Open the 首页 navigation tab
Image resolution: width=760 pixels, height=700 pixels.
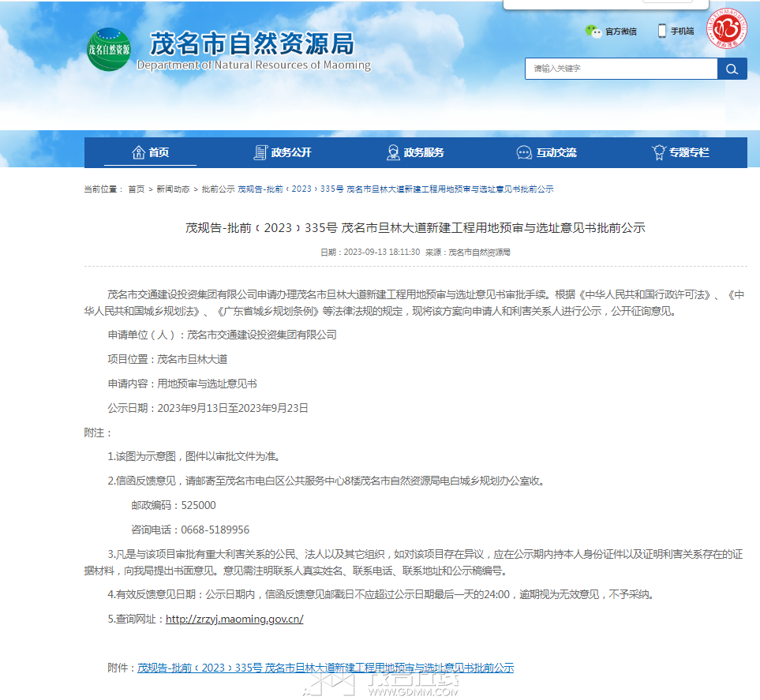150,152
